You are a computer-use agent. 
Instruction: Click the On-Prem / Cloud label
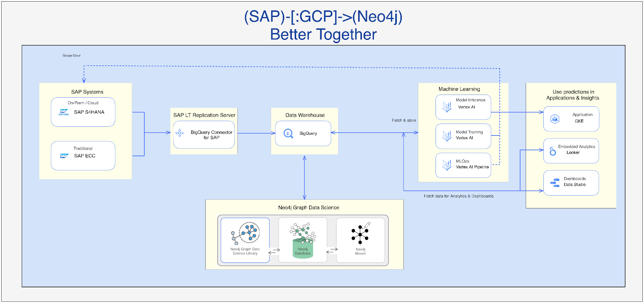83,103
